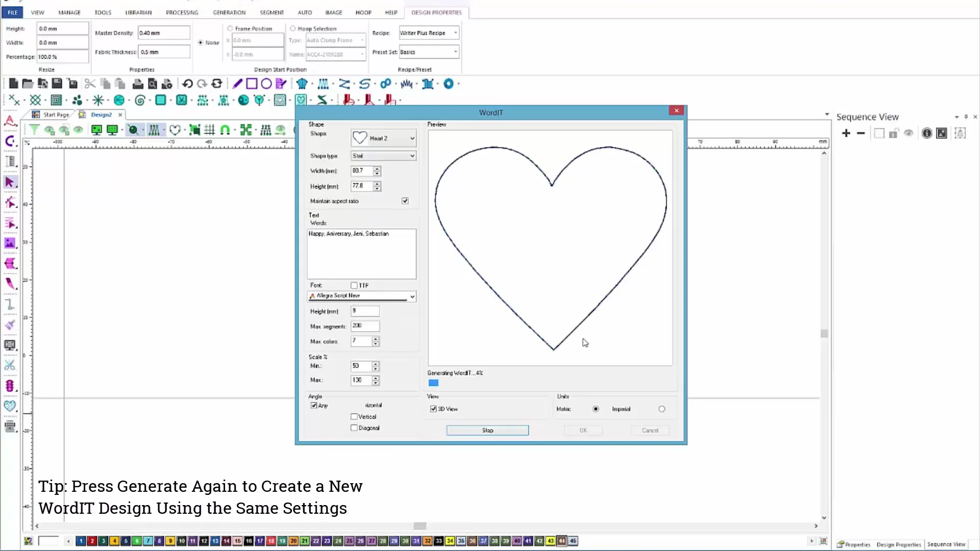Toggle the 3D View checkbox
This screenshot has width=980, height=551.
[x=433, y=409]
